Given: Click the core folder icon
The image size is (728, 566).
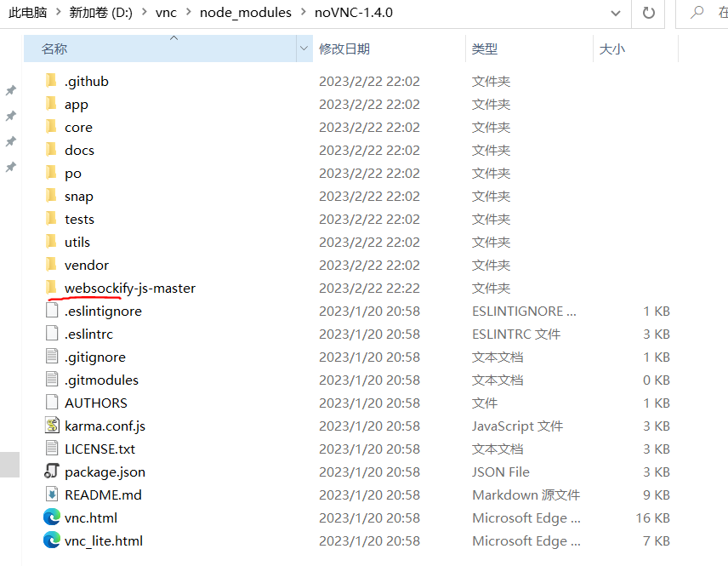Looking at the screenshot, I should click(x=51, y=127).
